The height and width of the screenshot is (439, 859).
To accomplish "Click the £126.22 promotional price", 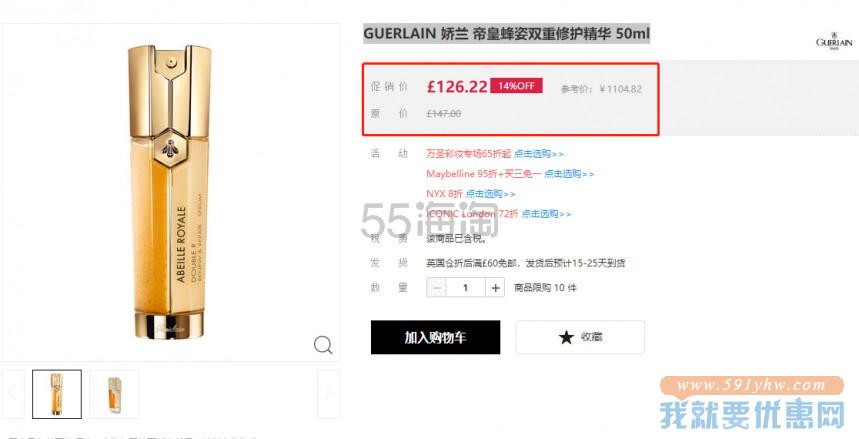I will (x=457, y=87).
